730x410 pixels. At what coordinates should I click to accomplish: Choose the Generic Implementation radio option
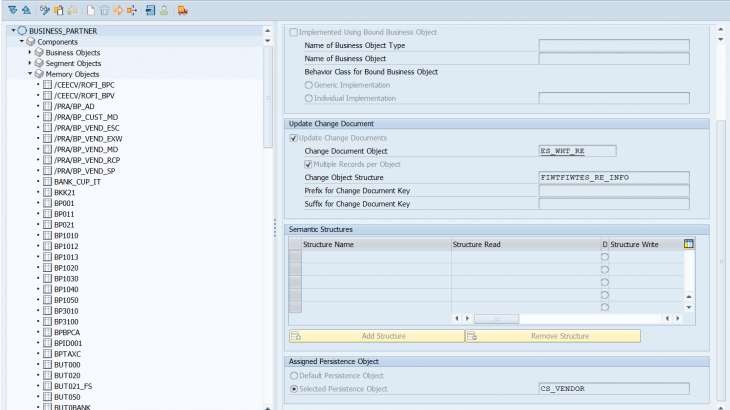308,85
